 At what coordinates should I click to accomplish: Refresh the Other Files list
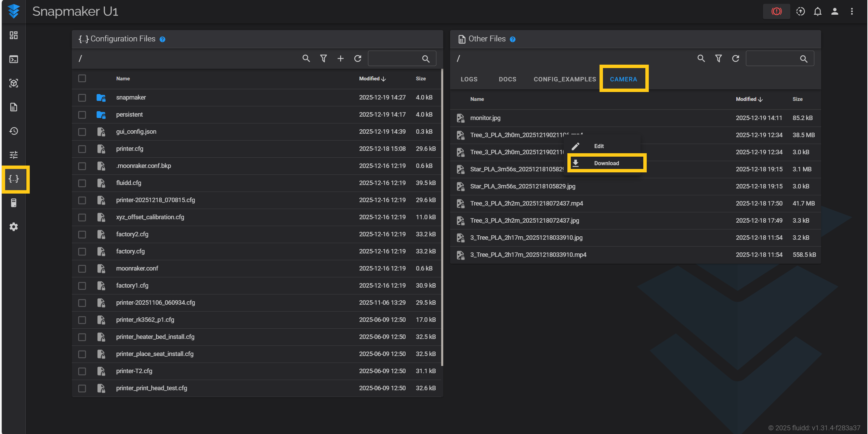pyautogui.click(x=735, y=58)
